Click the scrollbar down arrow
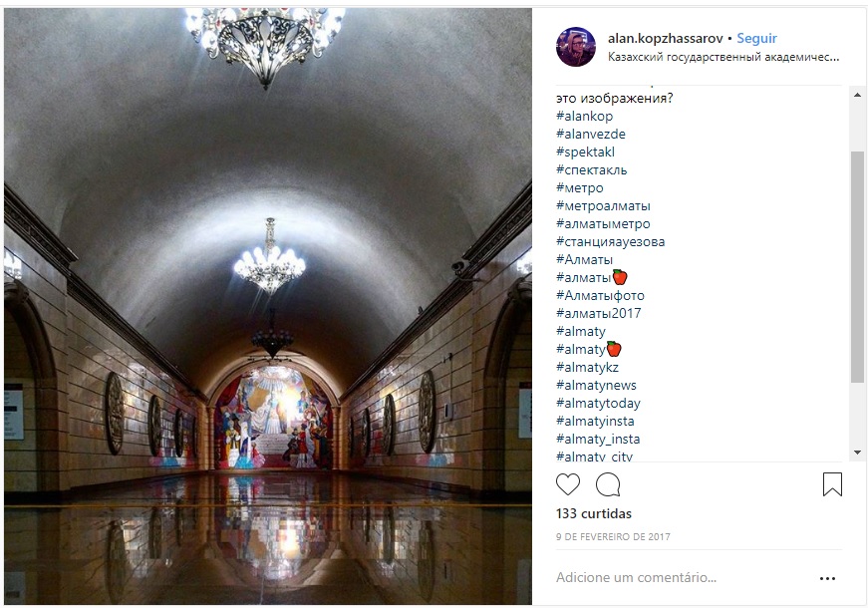 tap(857, 453)
